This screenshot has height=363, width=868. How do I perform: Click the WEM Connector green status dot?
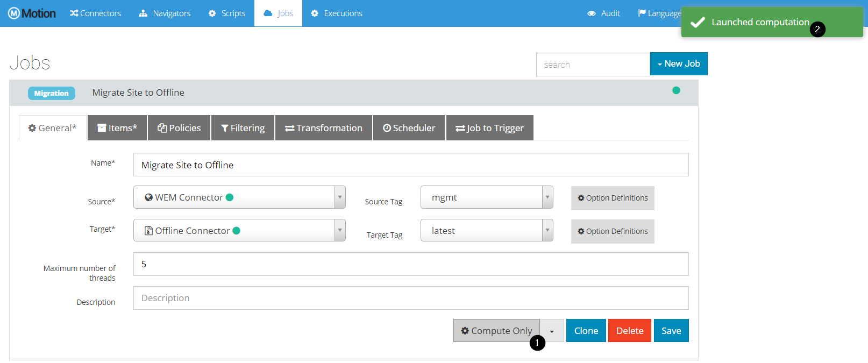point(230,197)
